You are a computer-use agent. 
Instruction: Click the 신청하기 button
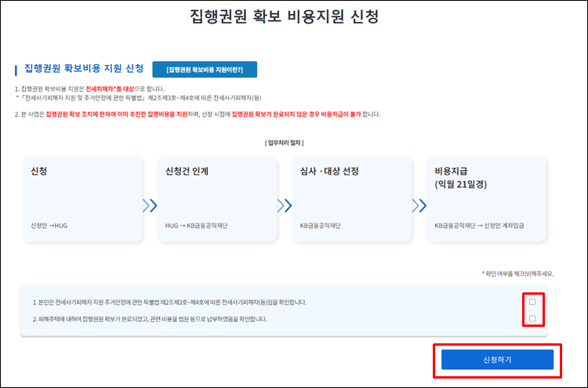[x=497, y=360]
